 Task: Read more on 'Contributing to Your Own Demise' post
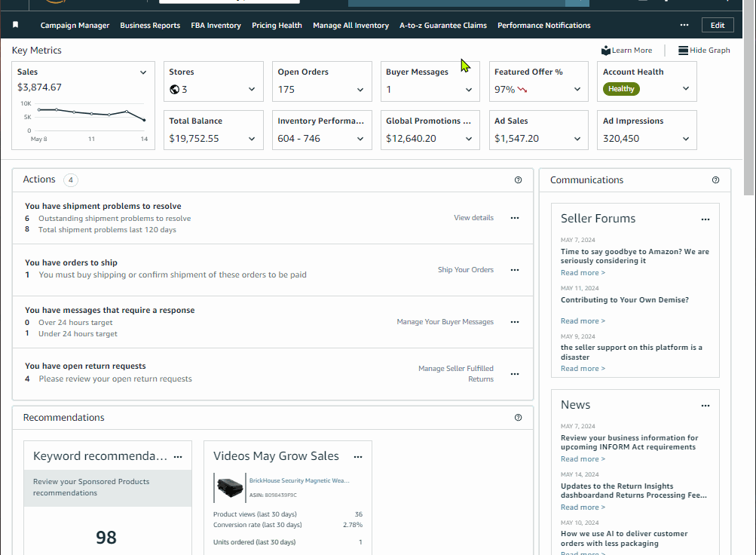tap(583, 321)
